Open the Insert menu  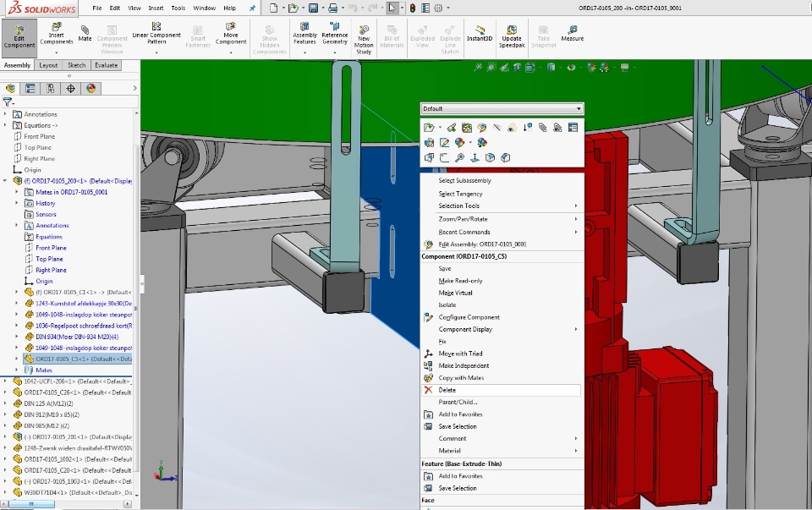coord(156,8)
